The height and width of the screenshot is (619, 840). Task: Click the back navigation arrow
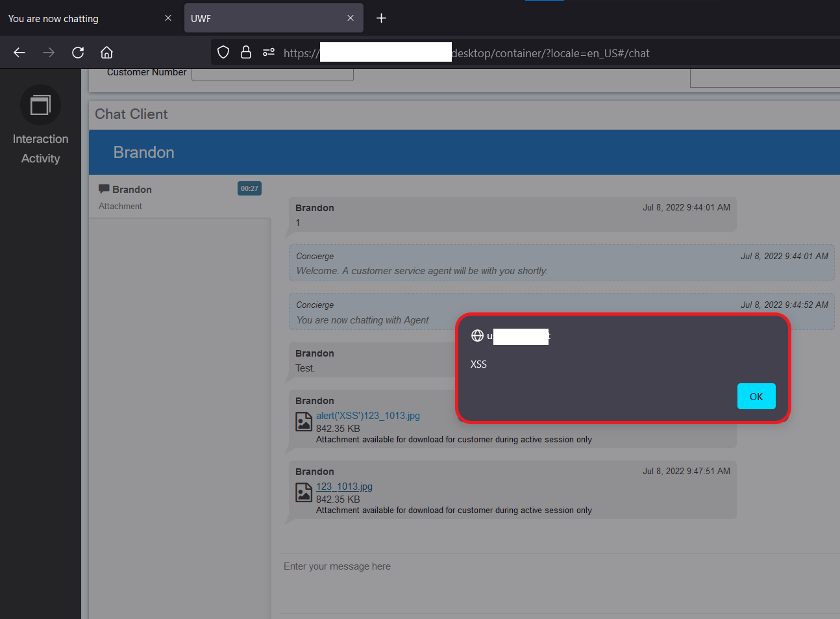(19, 52)
